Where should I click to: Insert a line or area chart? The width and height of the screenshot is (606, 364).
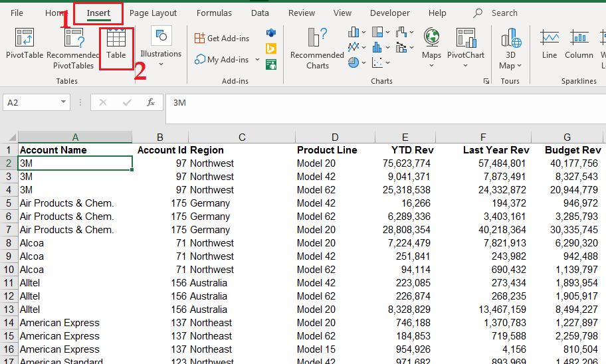[x=353, y=47]
